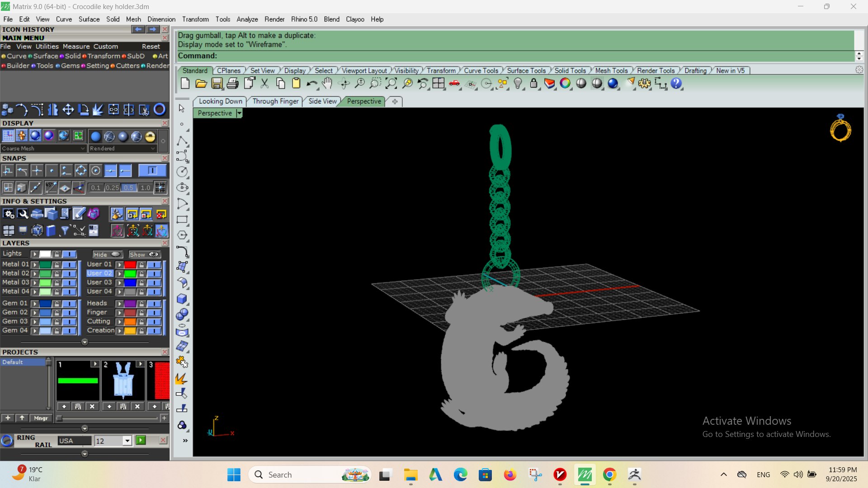The image size is (868, 488).
Task: Open the Clayoo menu
Action: pos(355,19)
